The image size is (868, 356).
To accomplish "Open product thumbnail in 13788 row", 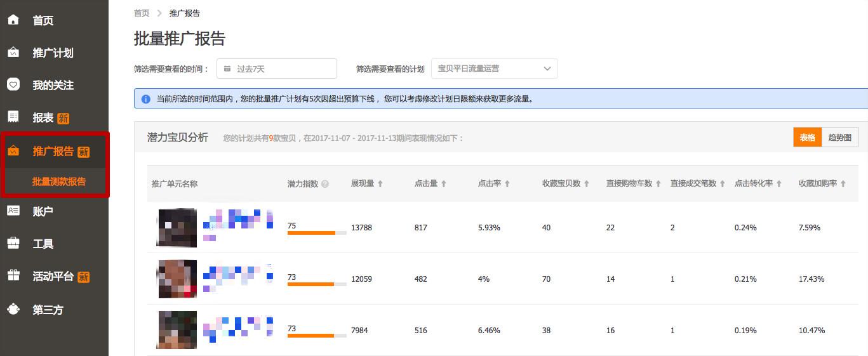I will click(177, 227).
